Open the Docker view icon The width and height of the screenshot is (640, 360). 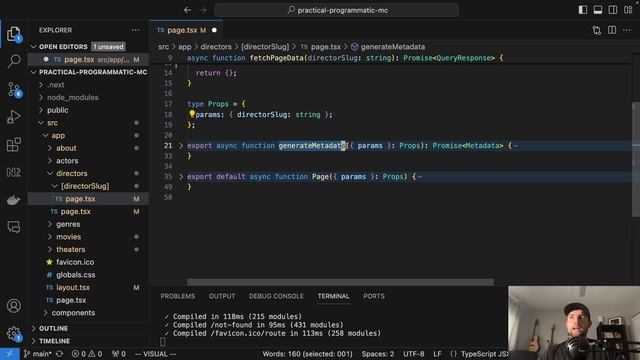tap(14, 200)
